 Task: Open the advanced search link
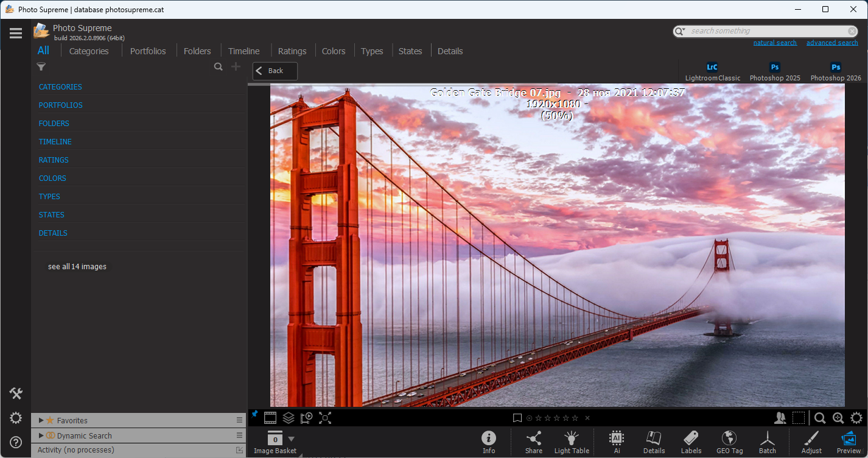pyautogui.click(x=832, y=43)
